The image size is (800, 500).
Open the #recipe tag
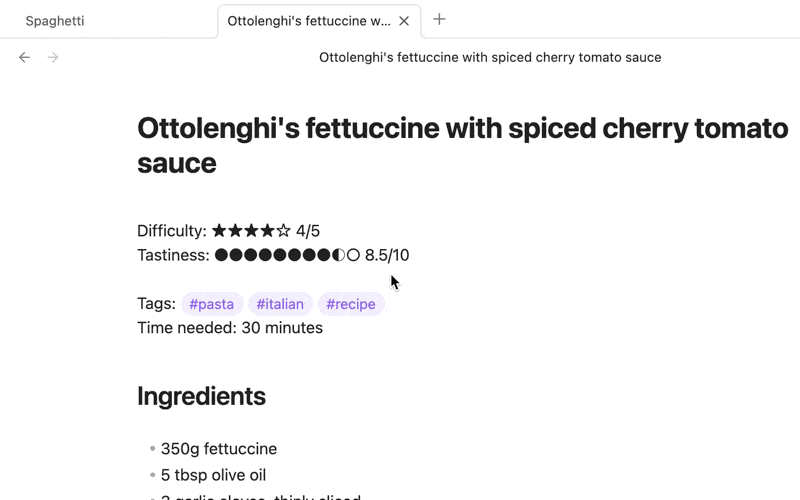tap(351, 304)
